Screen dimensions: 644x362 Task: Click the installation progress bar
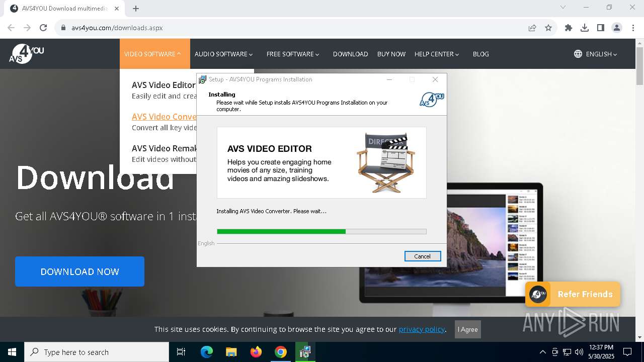tap(321, 231)
